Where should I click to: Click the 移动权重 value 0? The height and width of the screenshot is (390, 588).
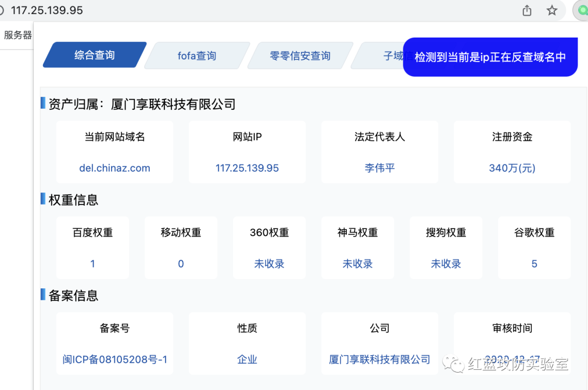click(x=181, y=264)
